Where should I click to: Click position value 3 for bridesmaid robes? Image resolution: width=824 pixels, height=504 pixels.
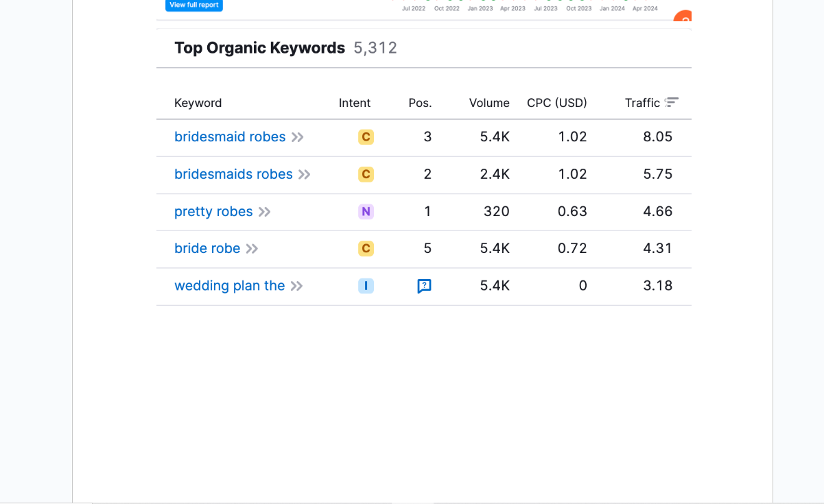tap(427, 137)
